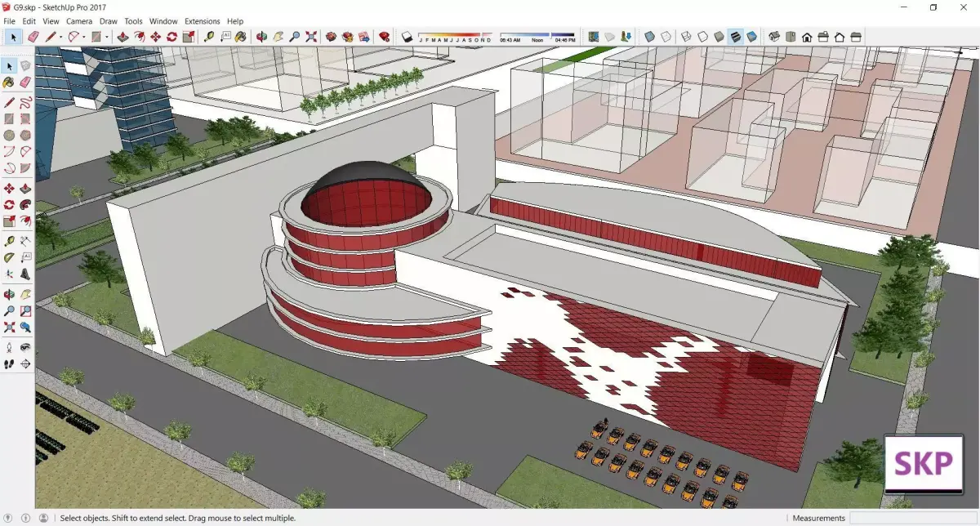This screenshot has height=526, width=980.
Task: Open the Tools menu
Action: click(133, 21)
